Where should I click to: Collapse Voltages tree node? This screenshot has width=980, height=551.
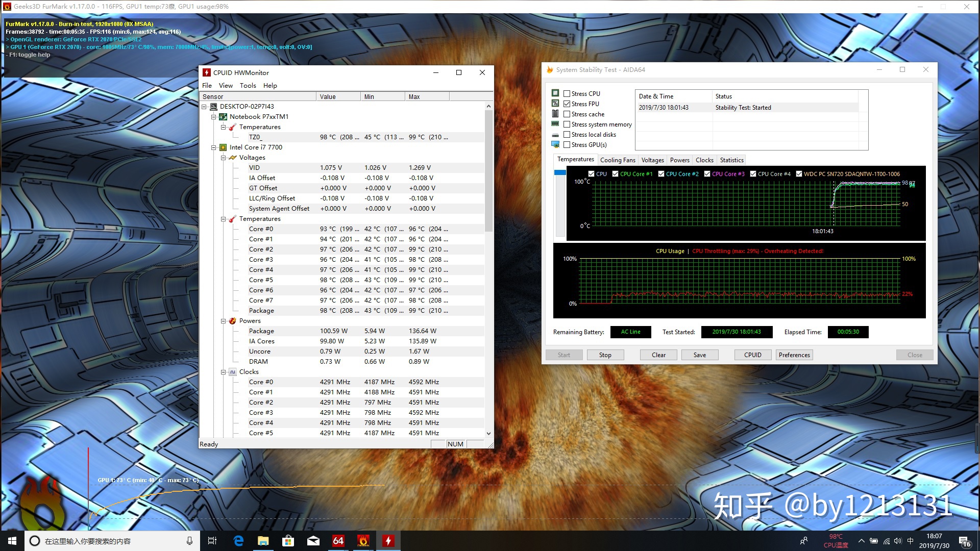click(223, 158)
